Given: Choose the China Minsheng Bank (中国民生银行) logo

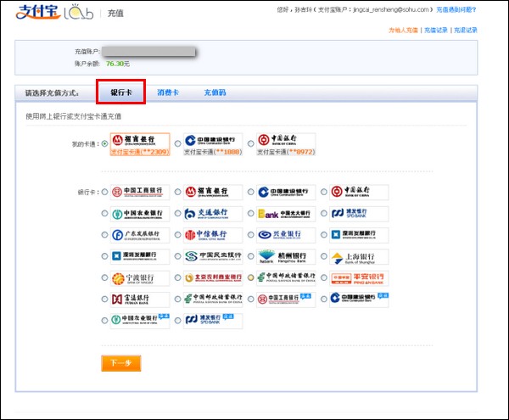Looking at the screenshot, I should tap(213, 256).
